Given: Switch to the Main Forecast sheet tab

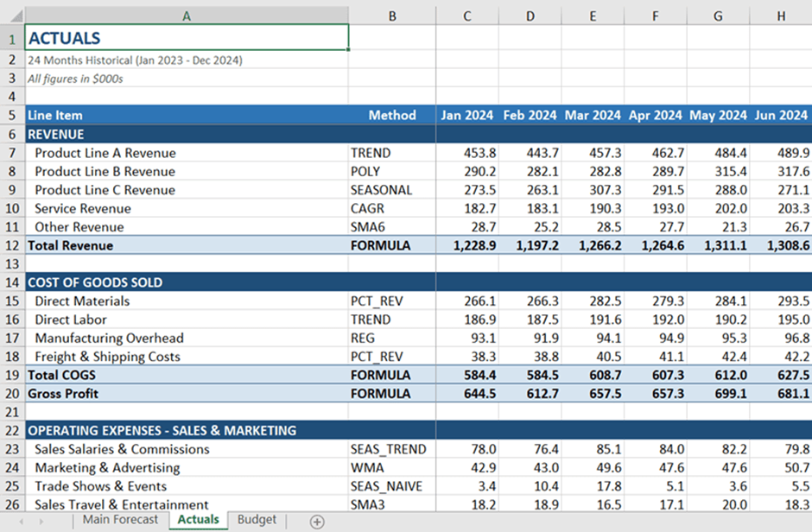Looking at the screenshot, I should (120, 520).
